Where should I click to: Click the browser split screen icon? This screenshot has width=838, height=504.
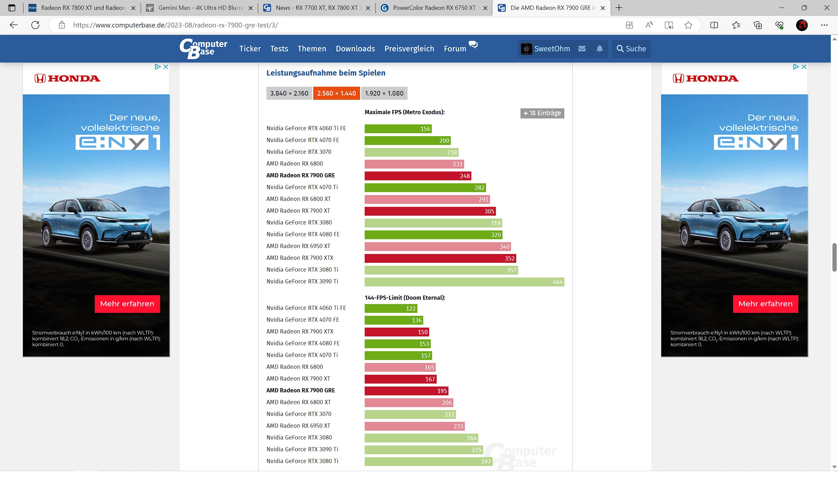tap(714, 25)
